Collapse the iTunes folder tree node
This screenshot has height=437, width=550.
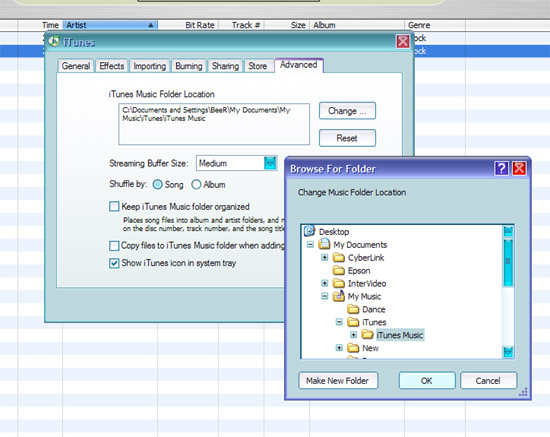coord(339,322)
